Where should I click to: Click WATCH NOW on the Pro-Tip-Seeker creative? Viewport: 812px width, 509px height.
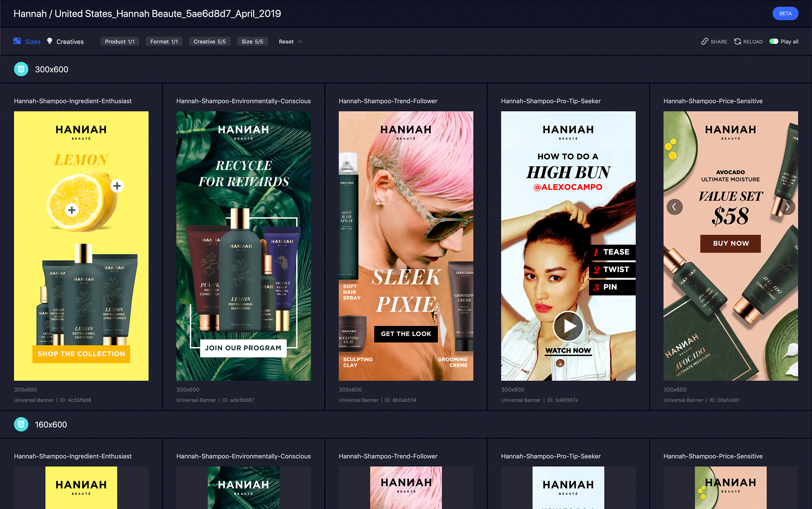tap(568, 350)
